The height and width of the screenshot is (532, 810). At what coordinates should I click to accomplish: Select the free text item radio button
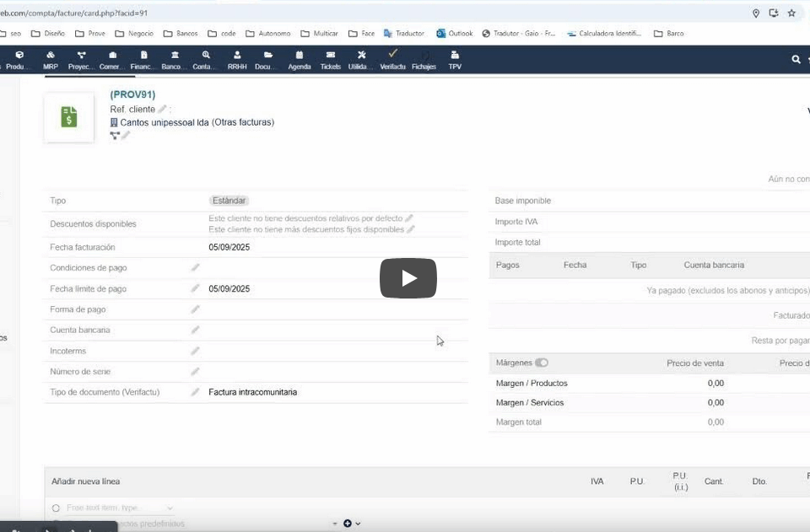point(56,508)
